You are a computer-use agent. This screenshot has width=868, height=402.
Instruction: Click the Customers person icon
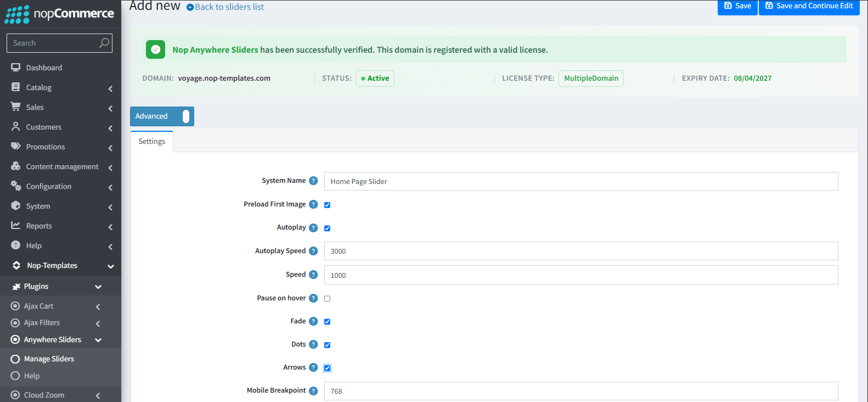coord(16,127)
